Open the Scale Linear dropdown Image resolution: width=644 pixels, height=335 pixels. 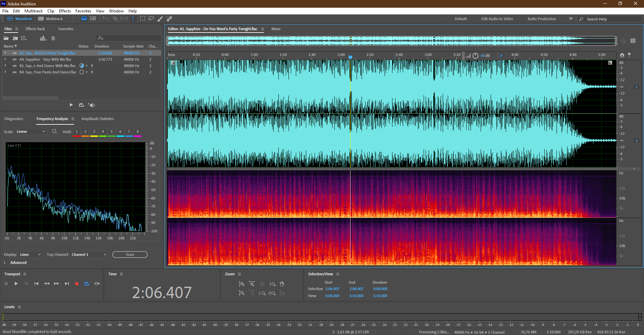[31, 131]
